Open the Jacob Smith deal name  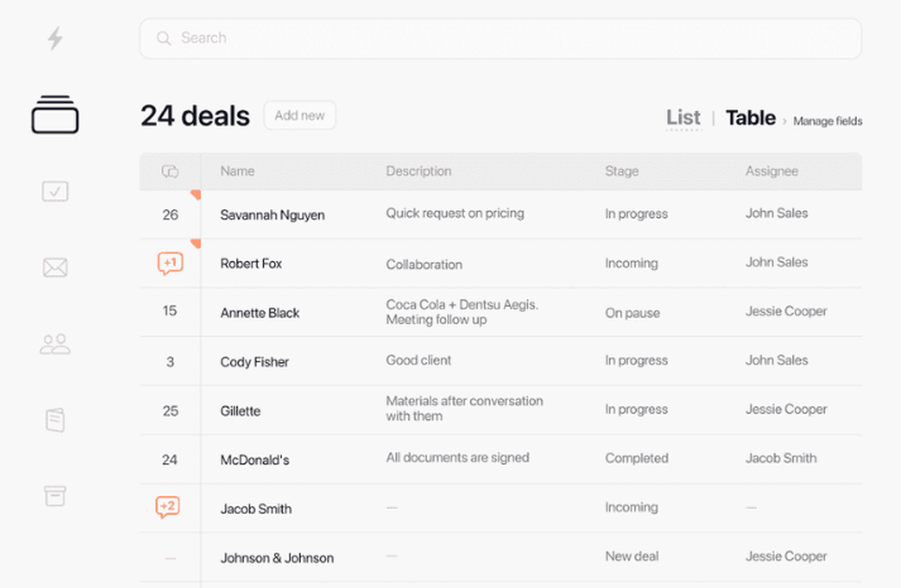256,509
